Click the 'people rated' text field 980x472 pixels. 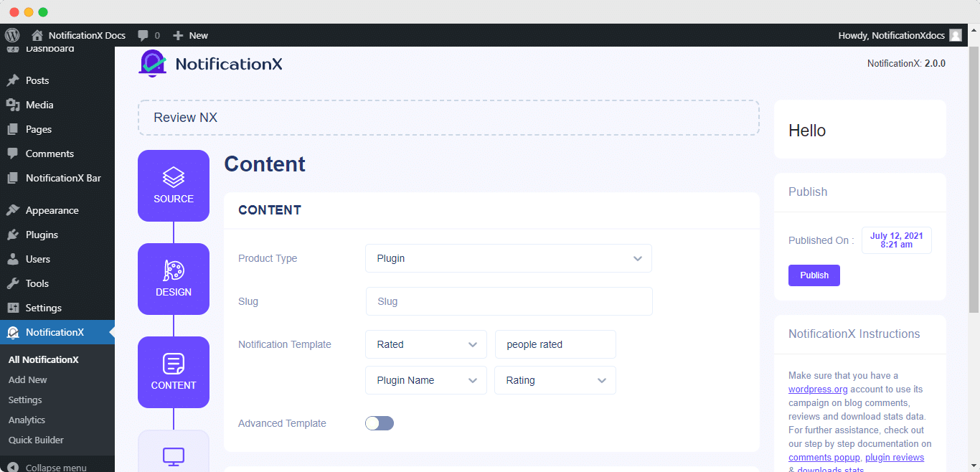point(555,344)
